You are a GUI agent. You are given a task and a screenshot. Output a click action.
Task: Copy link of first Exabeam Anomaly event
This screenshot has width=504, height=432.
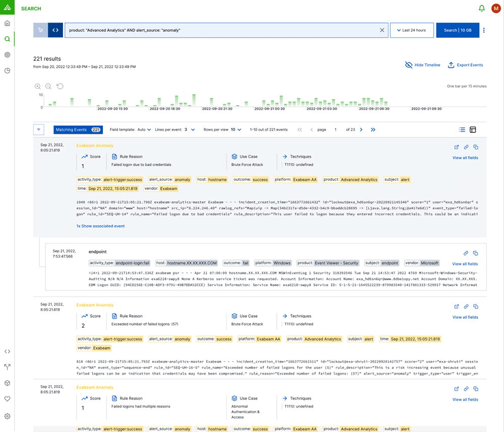[x=466, y=147]
